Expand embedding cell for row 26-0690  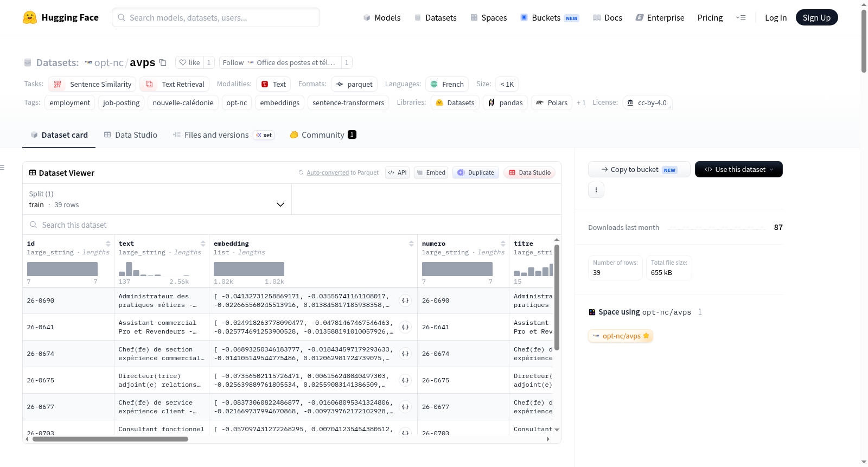coord(405,300)
